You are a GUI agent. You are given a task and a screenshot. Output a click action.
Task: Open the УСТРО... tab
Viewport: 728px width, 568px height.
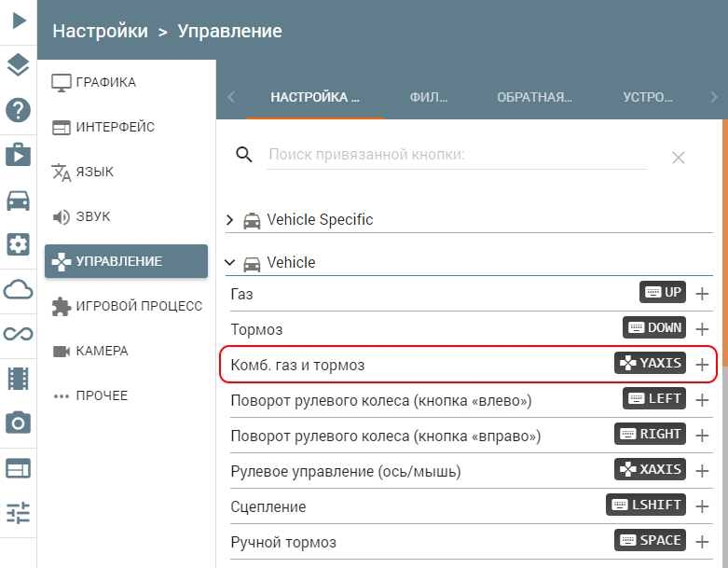(648, 97)
